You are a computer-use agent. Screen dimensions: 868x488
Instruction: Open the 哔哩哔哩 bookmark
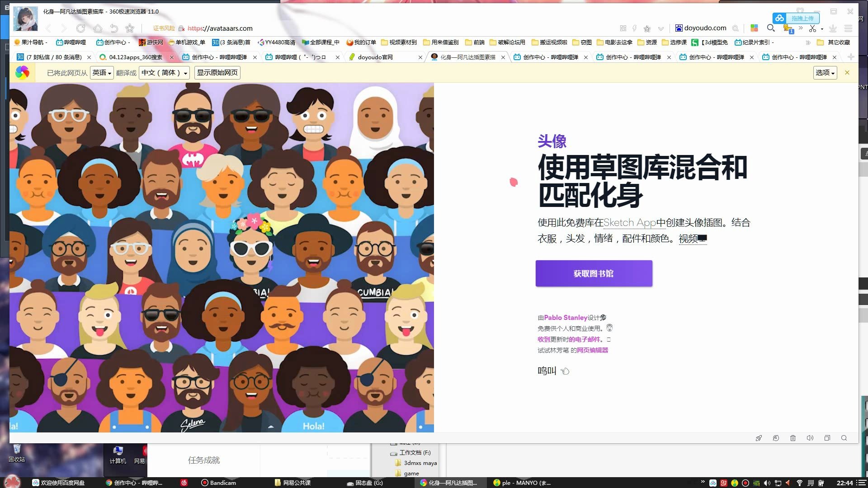pos(71,42)
